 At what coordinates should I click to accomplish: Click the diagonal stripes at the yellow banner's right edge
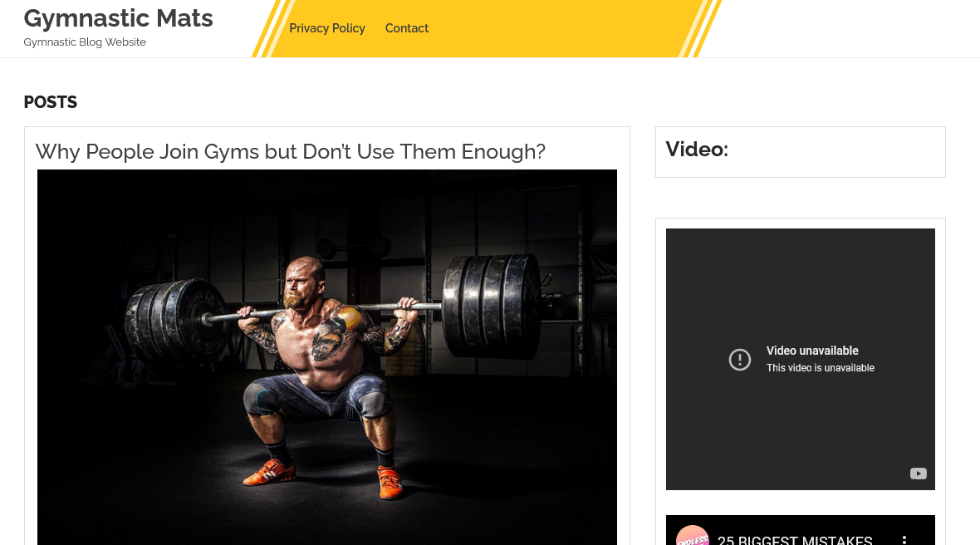pyautogui.click(x=700, y=29)
